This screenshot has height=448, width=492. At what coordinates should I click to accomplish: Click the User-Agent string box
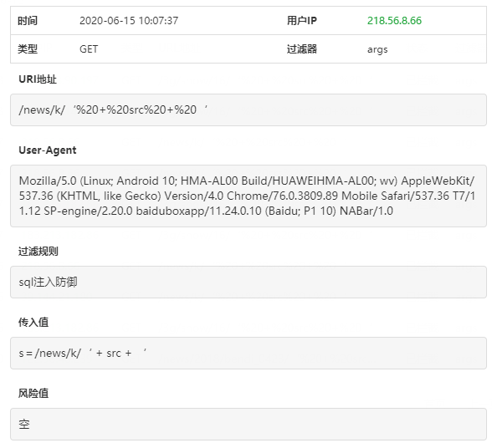[x=249, y=196]
